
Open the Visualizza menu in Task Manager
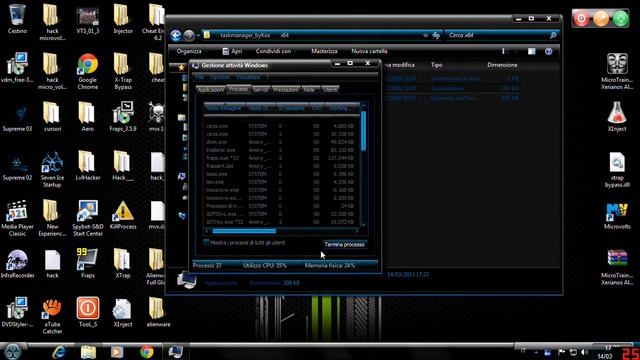(248, 77)
